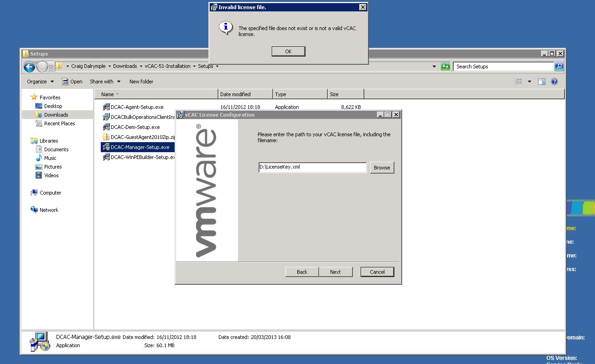Screen dimensions: 595x364
Task: Click the Search Setups field
Action: [504, 67]
